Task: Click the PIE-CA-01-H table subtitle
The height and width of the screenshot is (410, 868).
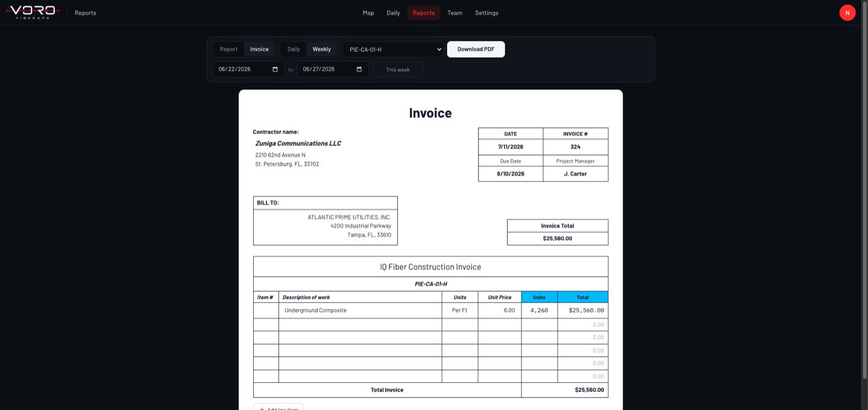Action: [x=430, y=284]
